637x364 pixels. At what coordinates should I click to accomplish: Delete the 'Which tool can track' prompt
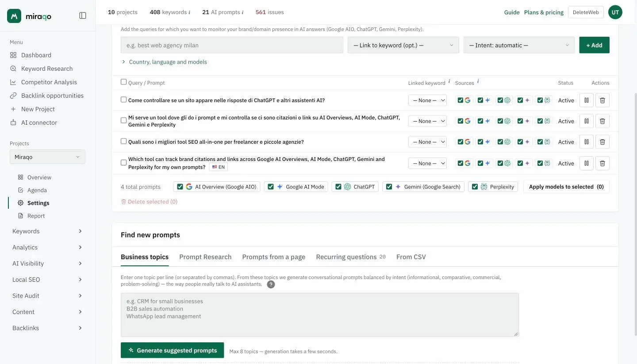(x=602, y=163)
